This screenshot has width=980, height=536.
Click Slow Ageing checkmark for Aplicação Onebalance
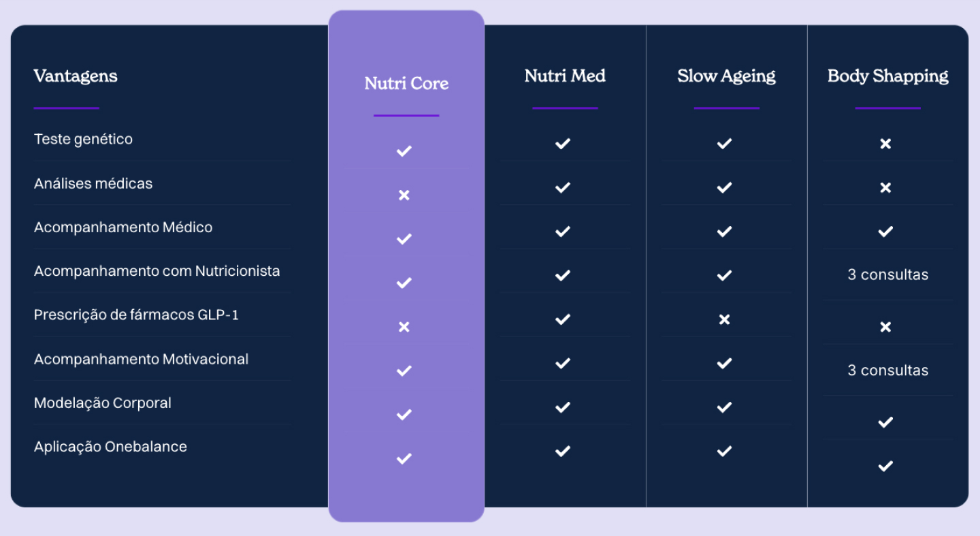pyautogui.click(x=724, y=451)
